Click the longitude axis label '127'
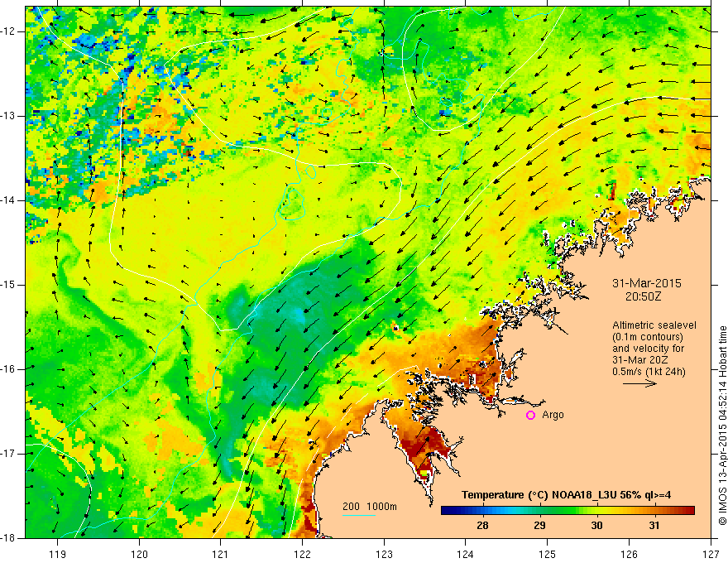The height and width of the screenshot is (563, 728). (x=711, y=554)
